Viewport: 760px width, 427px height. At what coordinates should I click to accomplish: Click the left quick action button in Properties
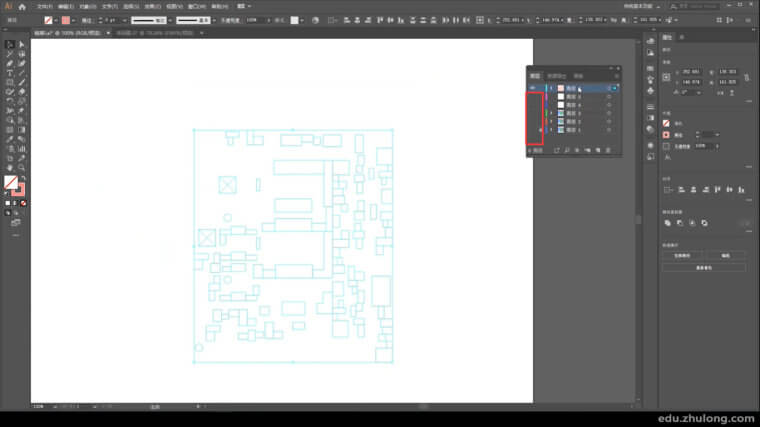pyautogui.click(x=682, y=256)
